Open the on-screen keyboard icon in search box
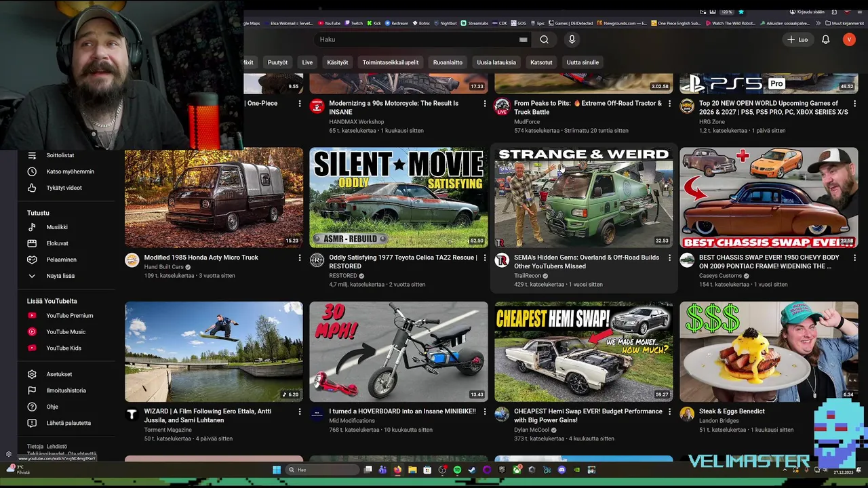The width and height of the screenshot is (868, 488). [523, 39]
